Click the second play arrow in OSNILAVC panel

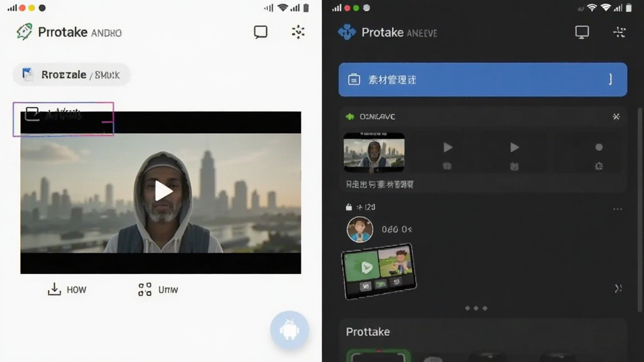coord(514,147)
